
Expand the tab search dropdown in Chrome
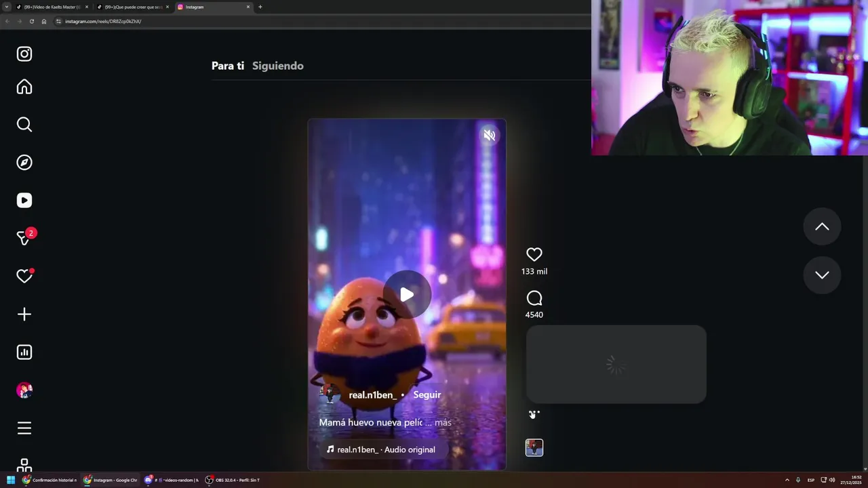pos(6,7)
